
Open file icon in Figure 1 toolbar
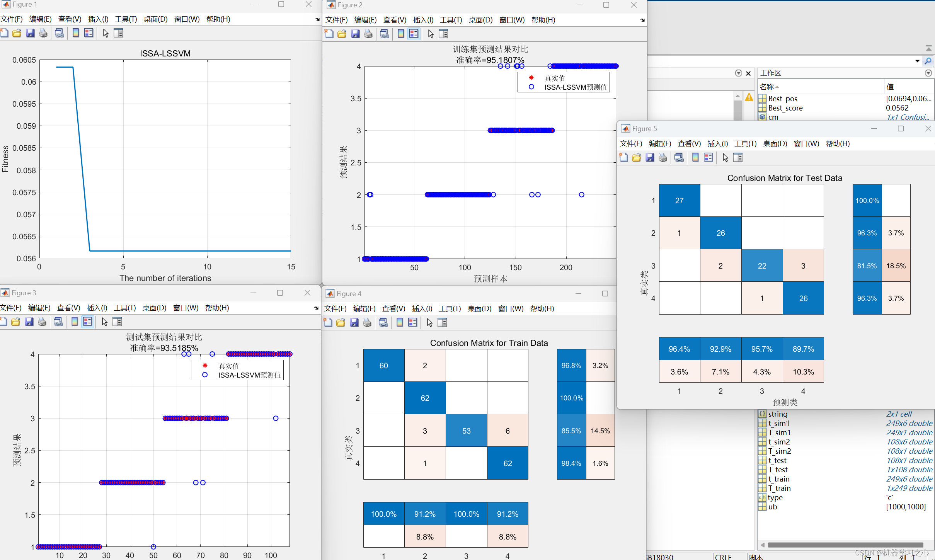coord(17,33)
